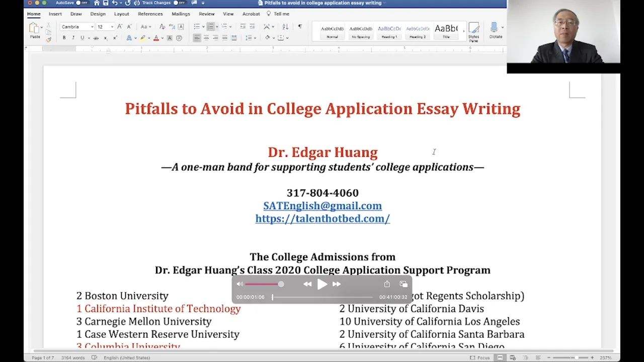Screen dimensions: 644x362
Task: Center align the text
Action: (x=206, y=38)
